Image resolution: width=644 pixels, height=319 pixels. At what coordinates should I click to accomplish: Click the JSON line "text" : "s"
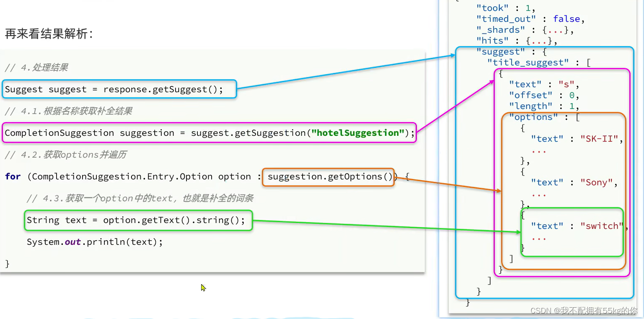click(x=544, y=84)
